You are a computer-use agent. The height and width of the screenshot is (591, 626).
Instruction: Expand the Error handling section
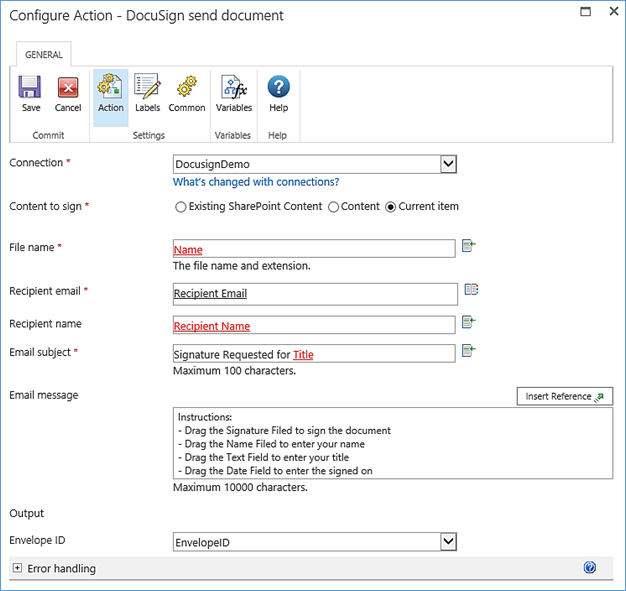(x=17, y=568)
